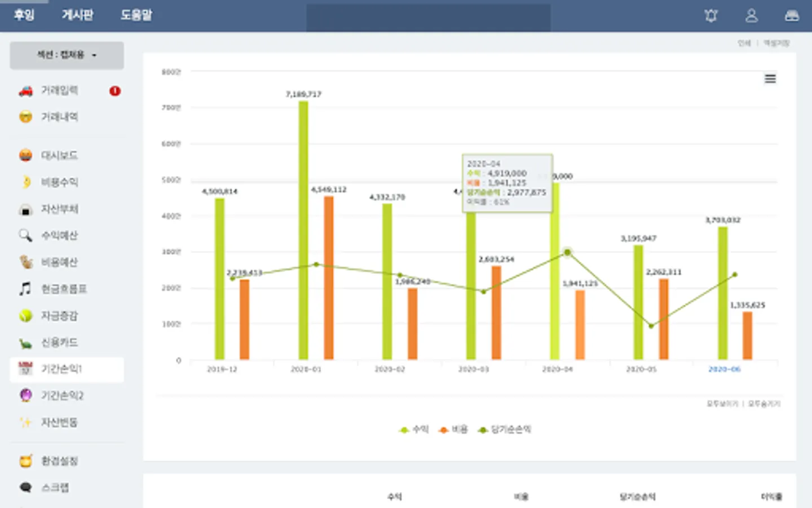Viewport: 812px width, 508px height.
Task: Open the user profile icon in the header
Action: coord(752,16)
